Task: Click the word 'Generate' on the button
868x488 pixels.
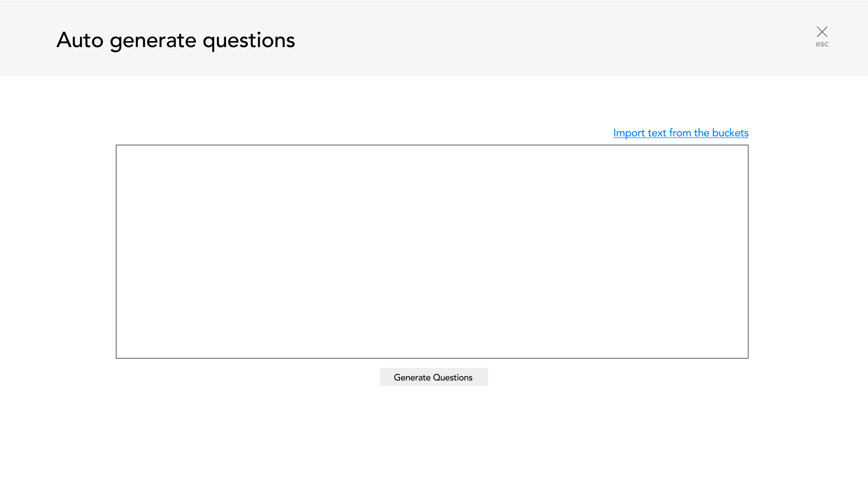Action: [x=412, y=377]
